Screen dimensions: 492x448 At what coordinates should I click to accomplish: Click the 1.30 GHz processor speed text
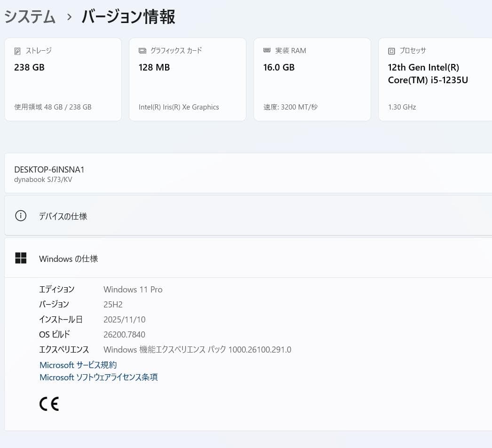(402, 107)
